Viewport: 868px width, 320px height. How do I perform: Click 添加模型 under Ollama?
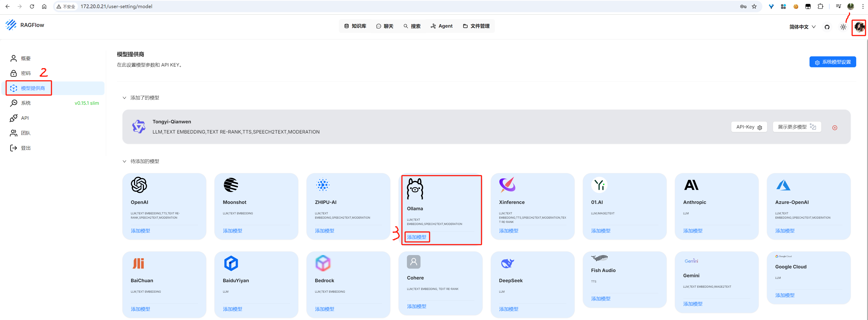(416, 237)
